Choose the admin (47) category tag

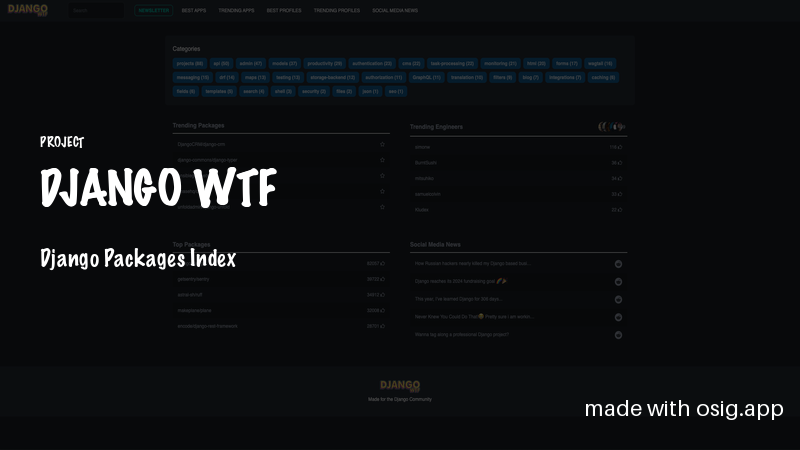(251, 64)
